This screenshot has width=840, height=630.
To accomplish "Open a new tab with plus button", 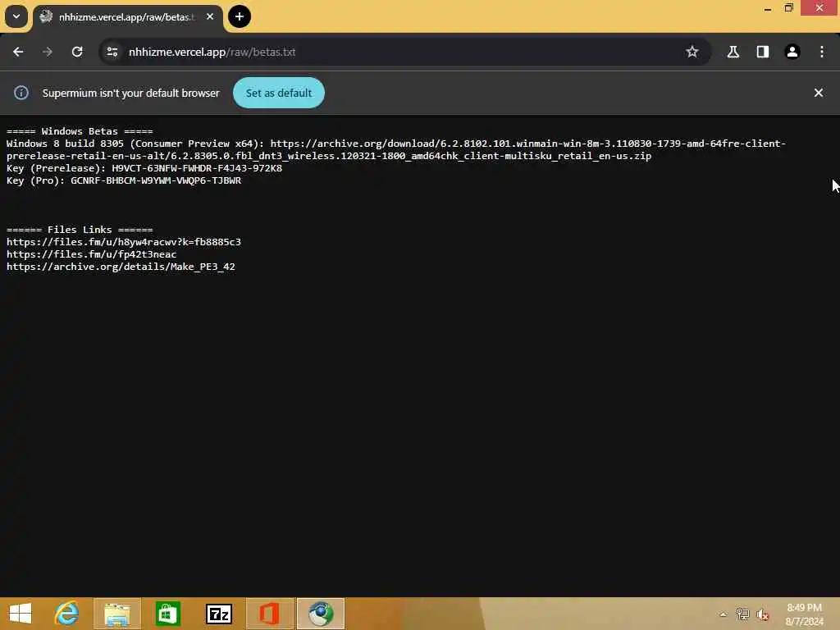I will coord(240,16).
